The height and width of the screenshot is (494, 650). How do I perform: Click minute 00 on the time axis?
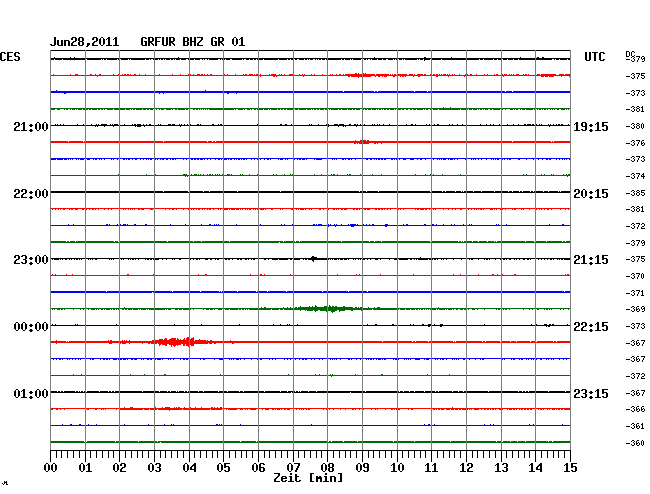tap(51, 467)
